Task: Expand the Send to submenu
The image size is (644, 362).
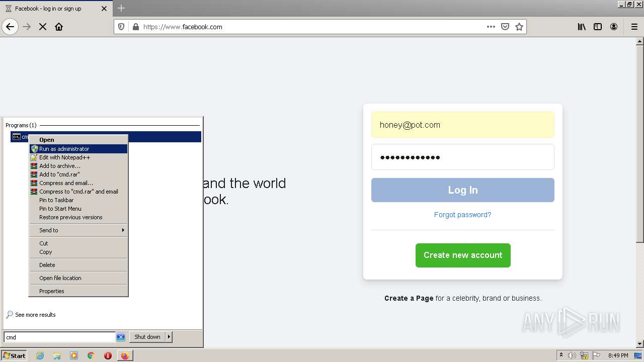Action: point(78,230)
